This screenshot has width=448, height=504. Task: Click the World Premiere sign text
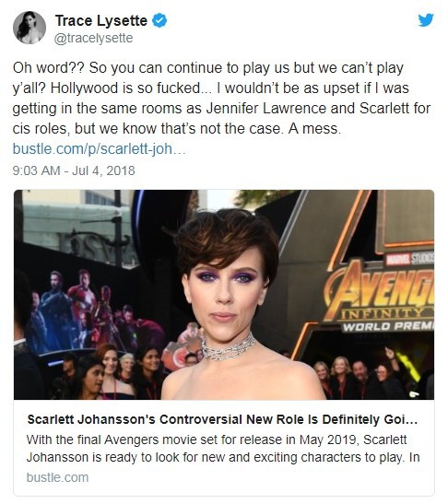pos(387,327)
